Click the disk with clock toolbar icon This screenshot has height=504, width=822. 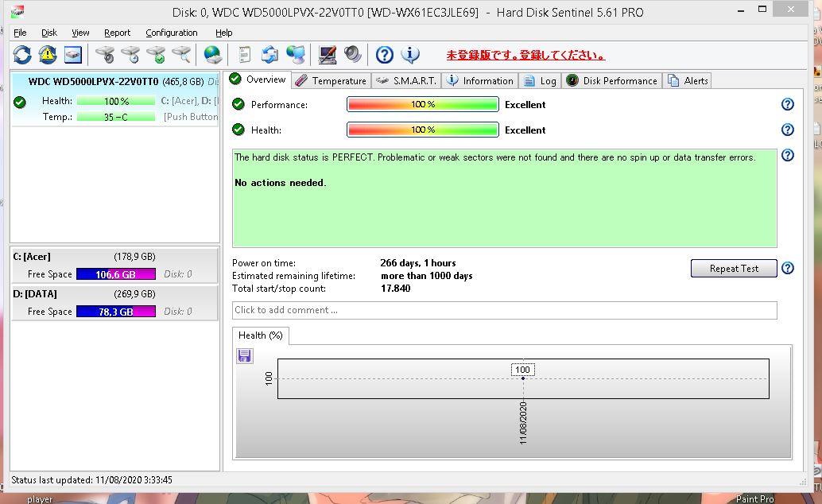[130, 55]
